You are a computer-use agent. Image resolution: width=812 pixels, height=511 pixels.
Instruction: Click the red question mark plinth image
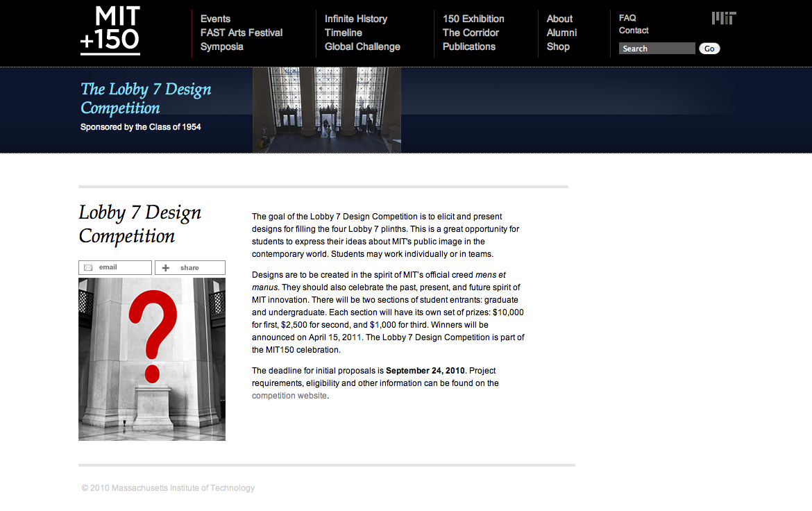tap(152, 359)
